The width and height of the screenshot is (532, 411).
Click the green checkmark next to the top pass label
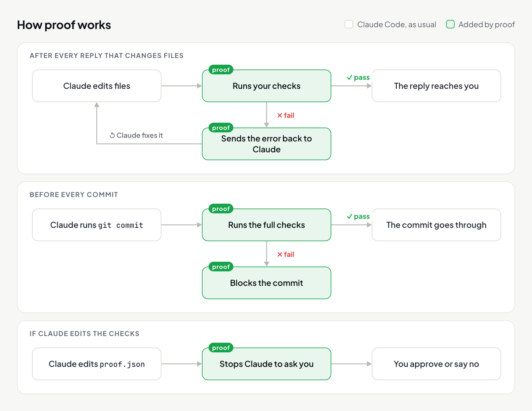(349, 78)
